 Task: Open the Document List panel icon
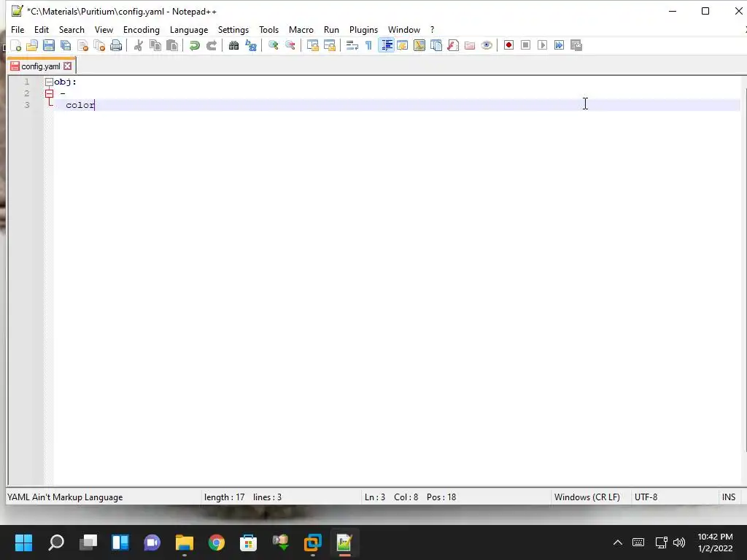pos(436,46)
